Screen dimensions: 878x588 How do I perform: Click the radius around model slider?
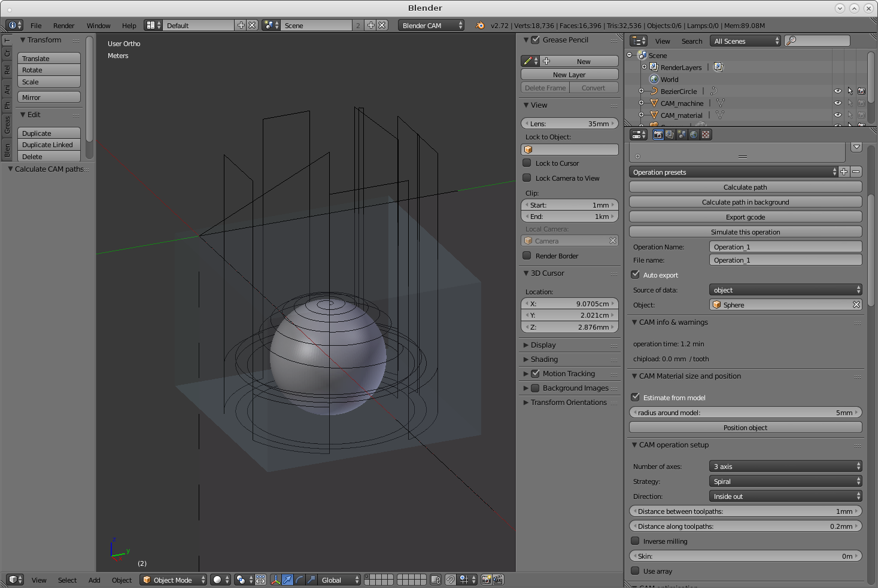point(745,413)
